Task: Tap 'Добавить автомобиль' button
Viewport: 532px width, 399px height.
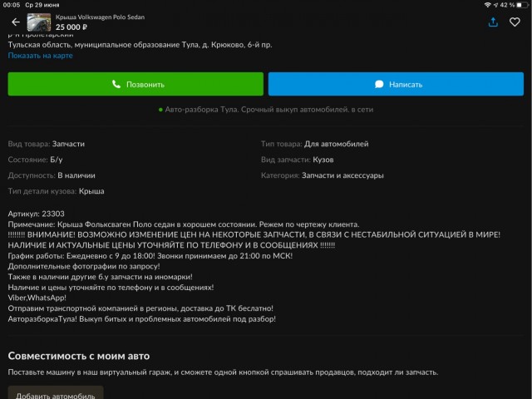Action: click(x=56, y=393)
